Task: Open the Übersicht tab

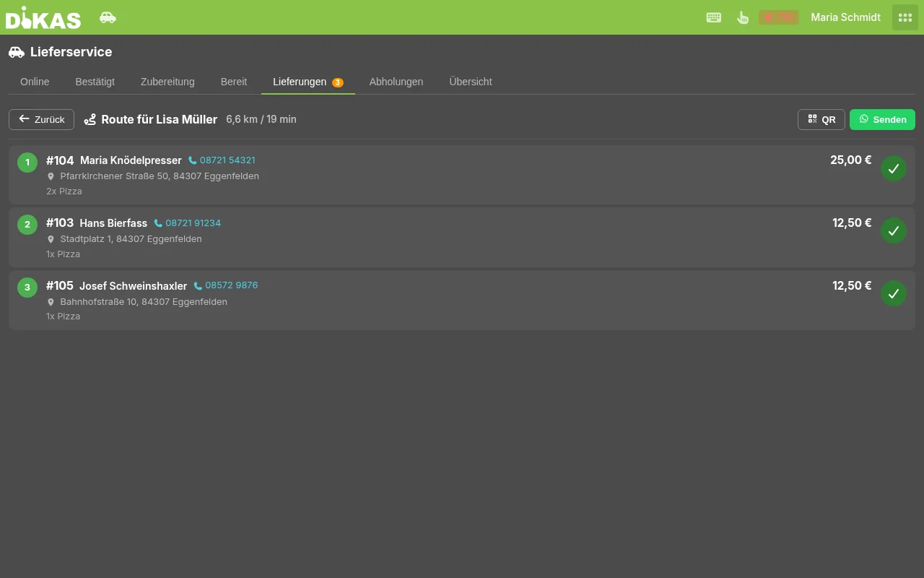Action: tap(471, 82)
